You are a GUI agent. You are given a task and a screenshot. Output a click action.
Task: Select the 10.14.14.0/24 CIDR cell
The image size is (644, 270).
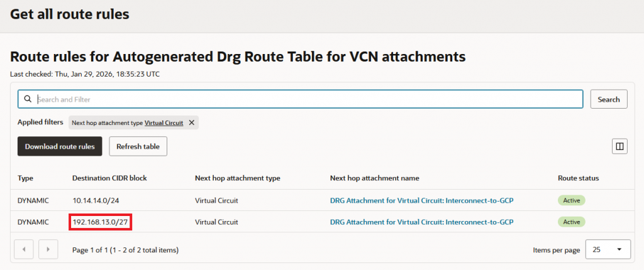click(100, 200)
